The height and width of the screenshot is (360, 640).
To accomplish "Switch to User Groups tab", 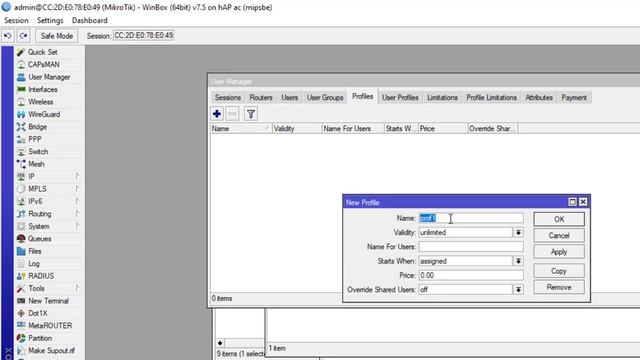I will (x=325, y=98).
